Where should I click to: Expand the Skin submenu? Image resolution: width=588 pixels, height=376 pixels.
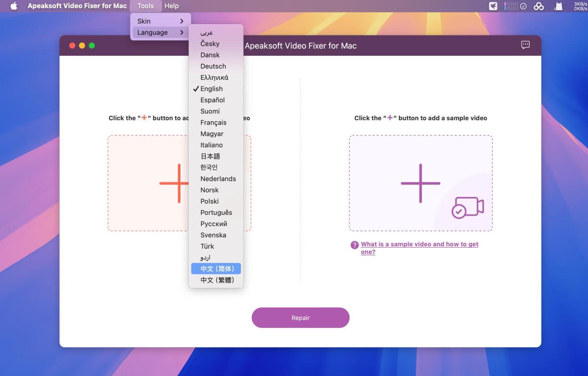tap(160, 21)
